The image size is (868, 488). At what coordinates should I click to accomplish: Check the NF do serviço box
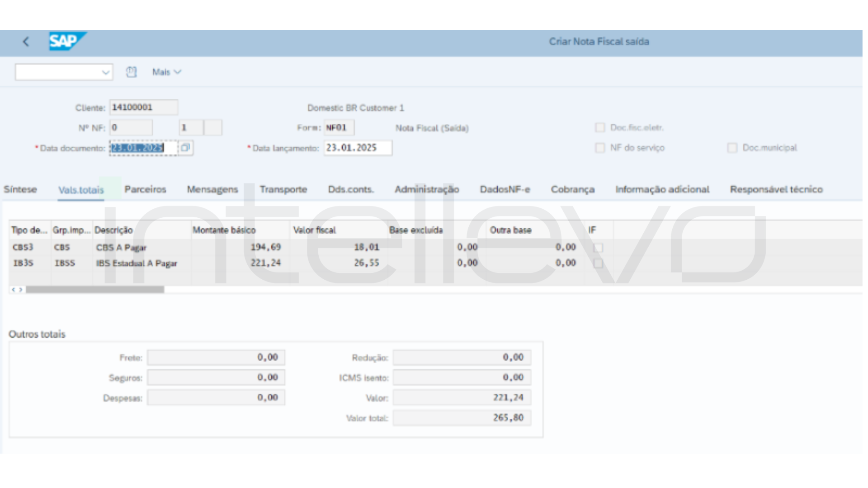[600, 148]
